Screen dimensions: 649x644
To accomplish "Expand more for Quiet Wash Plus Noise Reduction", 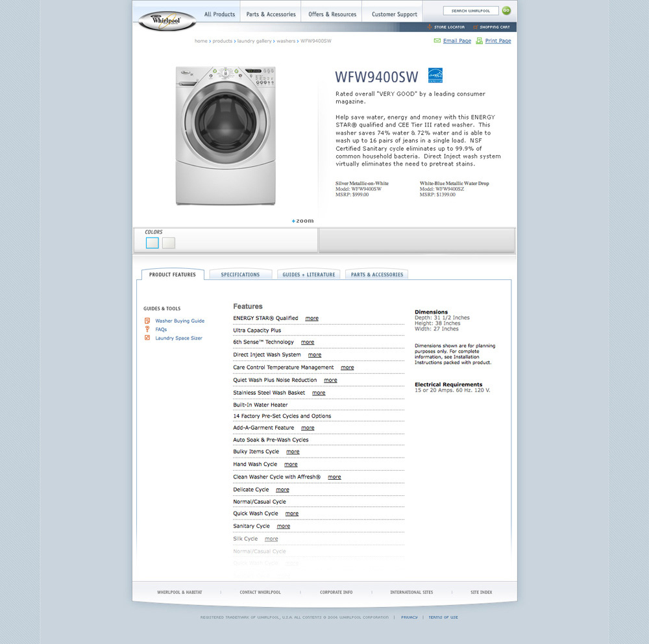I will tap(330, 380).
